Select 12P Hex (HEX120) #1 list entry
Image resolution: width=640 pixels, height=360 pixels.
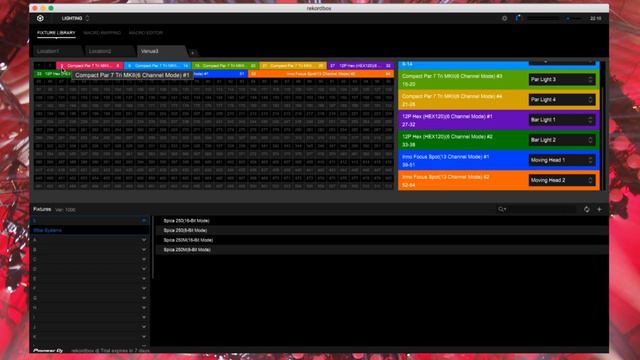click(499, 120)
